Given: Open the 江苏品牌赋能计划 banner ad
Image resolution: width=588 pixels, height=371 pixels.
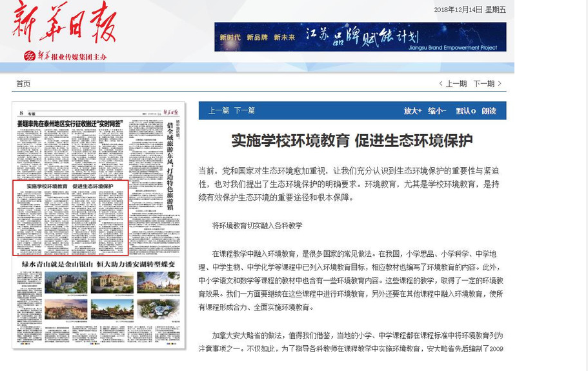Looking at the screenshot, I should (360, 37).
